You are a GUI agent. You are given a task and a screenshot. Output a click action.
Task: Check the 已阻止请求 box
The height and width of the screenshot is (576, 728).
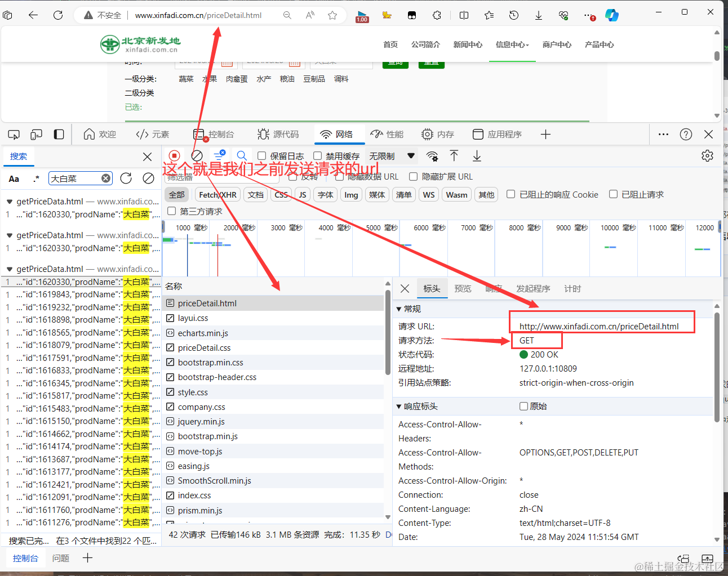(x=613, y=194)
